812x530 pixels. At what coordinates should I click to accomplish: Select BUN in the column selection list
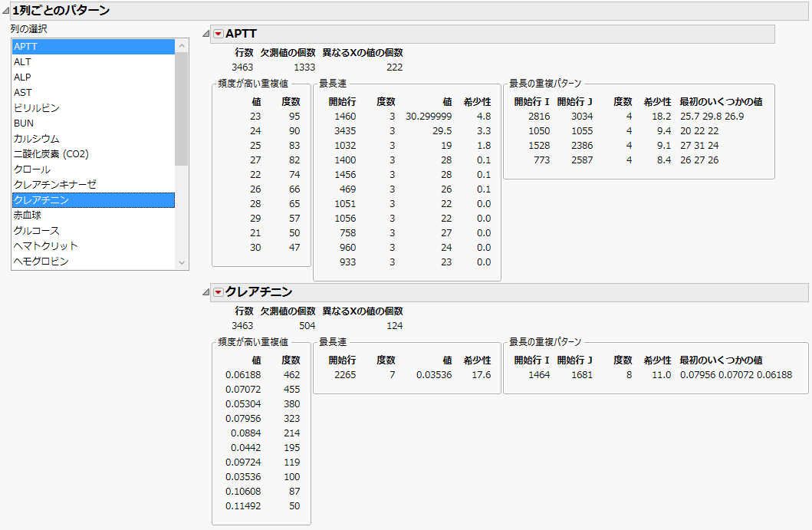[x=46, y=123]
